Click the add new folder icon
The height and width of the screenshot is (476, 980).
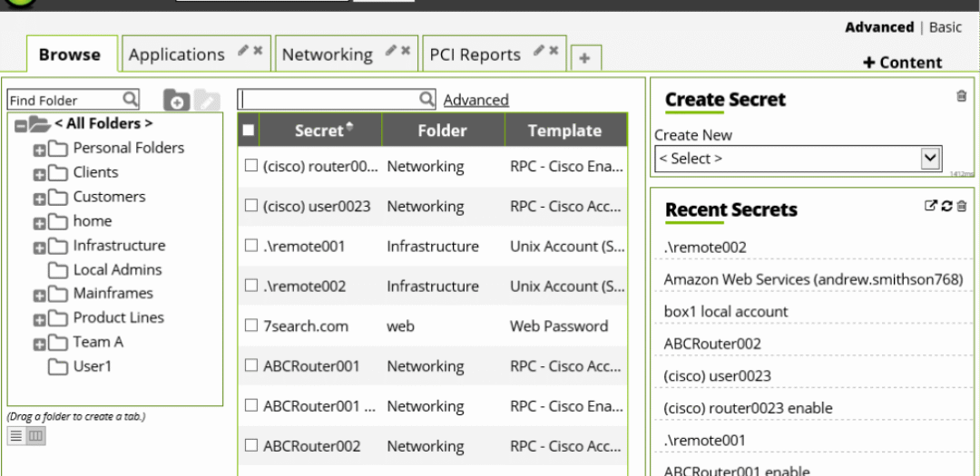tap(176, 100)
